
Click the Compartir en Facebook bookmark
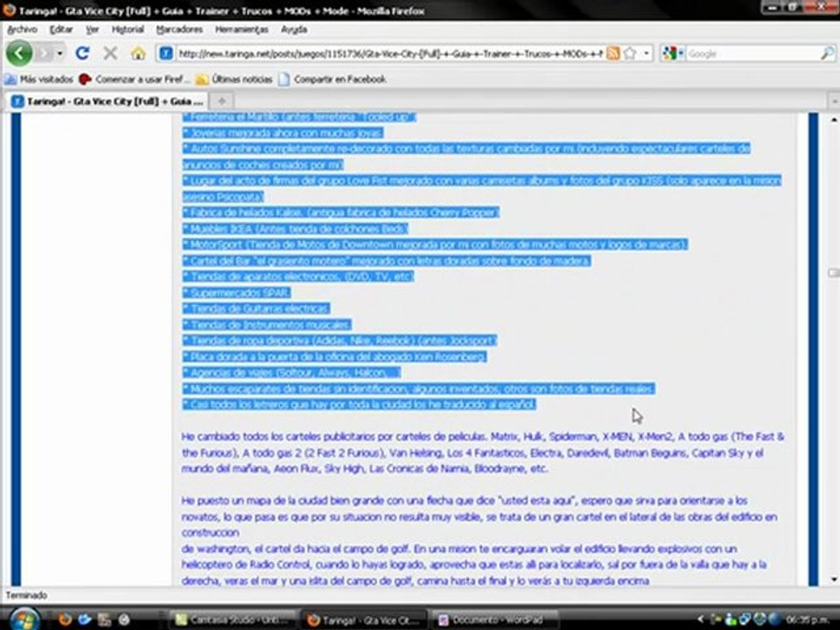tap(332, 80)
